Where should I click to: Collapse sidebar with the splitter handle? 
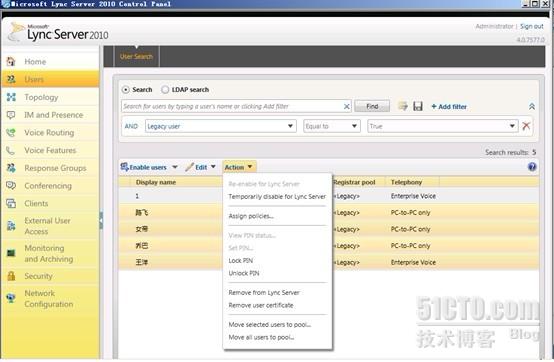coord(101,220)
